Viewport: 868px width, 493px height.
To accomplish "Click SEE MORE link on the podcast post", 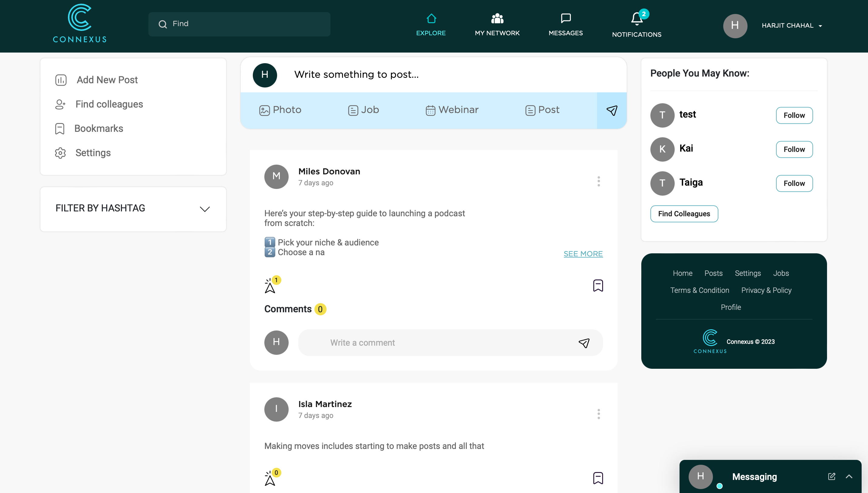I will pyautogui.click(x=583, y=254).
